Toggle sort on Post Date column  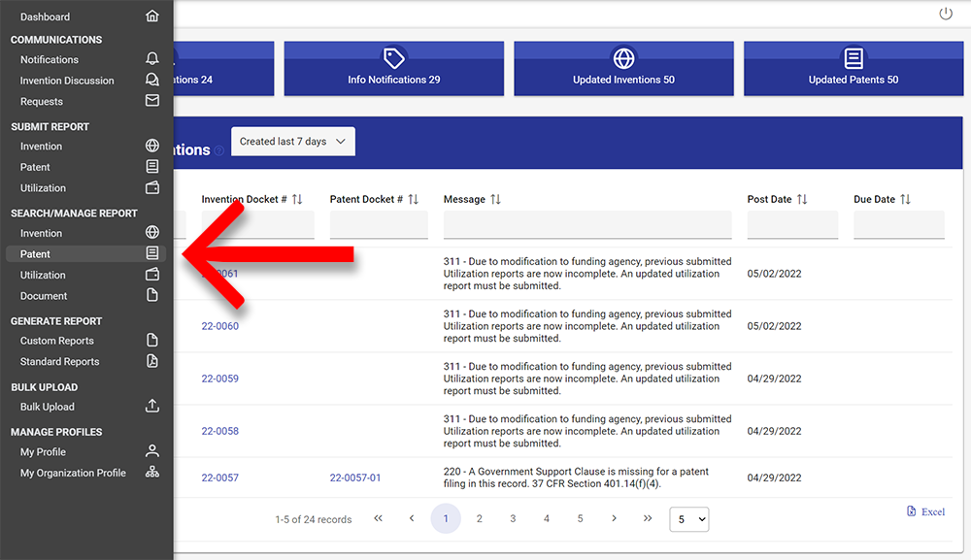pos(802,199)
